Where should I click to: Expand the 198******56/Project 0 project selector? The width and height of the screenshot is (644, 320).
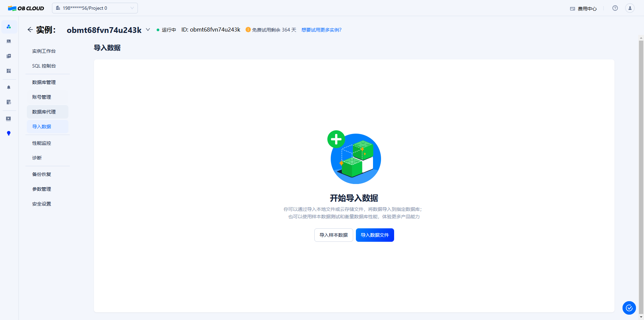point(95,8)
